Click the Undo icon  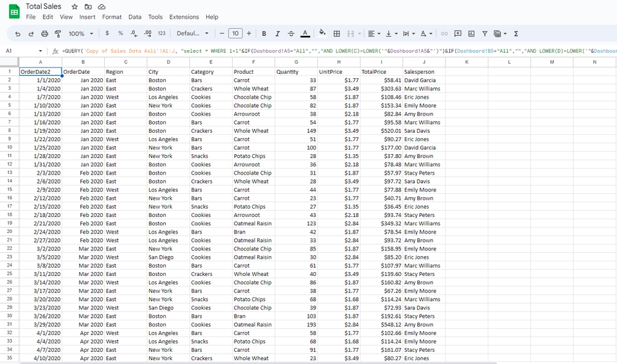coord(18,34)
